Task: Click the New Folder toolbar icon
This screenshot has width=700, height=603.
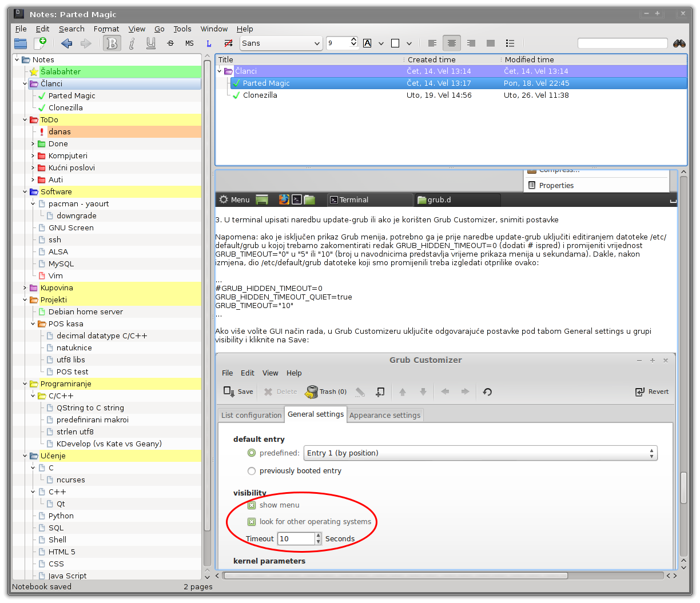Action: (21, 43)
